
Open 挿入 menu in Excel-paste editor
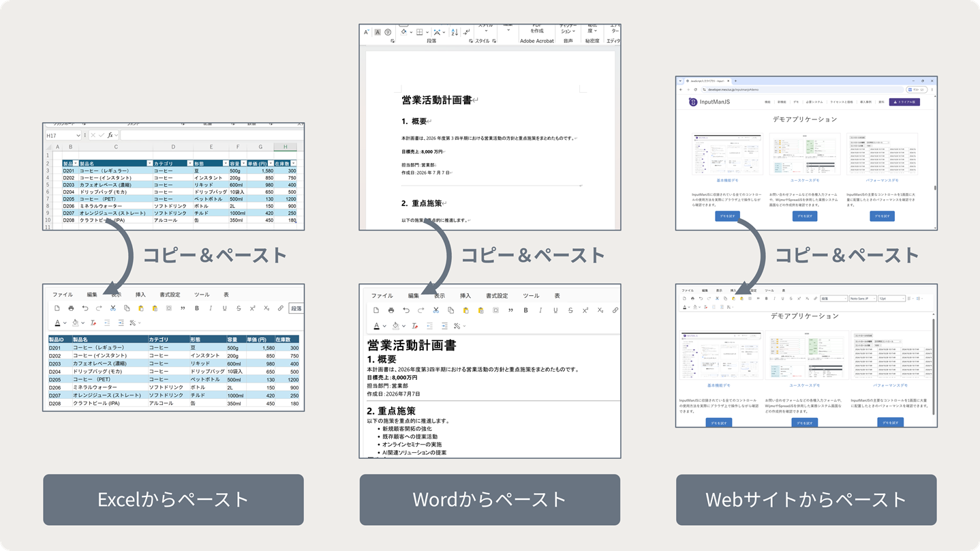[x=140, y=295]
